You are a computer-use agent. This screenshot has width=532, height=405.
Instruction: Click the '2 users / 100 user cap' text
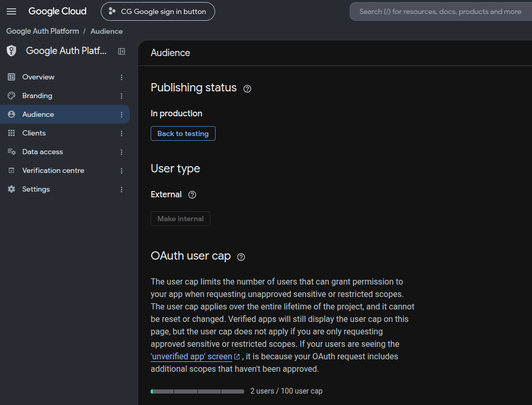tap(286, 391)
